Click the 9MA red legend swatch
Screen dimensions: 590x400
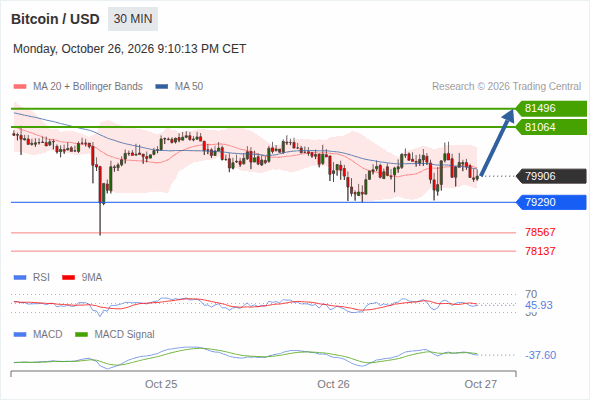click(68, 278)
